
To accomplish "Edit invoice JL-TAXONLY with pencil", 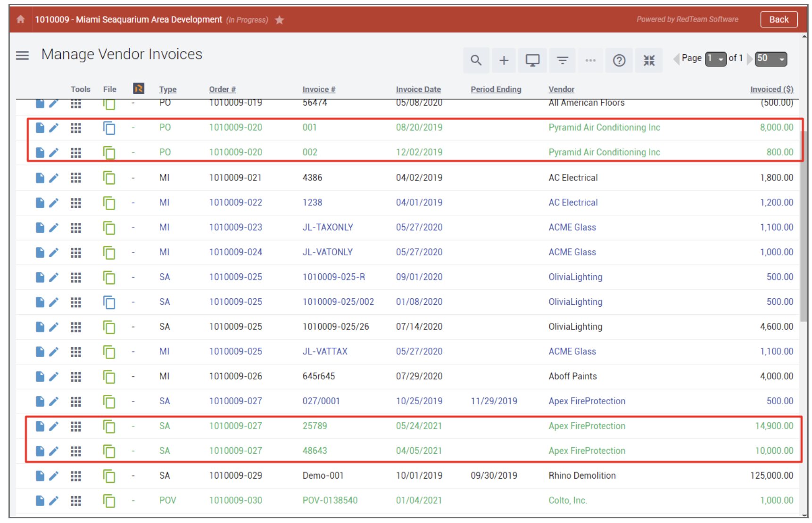I will (54, 228).
